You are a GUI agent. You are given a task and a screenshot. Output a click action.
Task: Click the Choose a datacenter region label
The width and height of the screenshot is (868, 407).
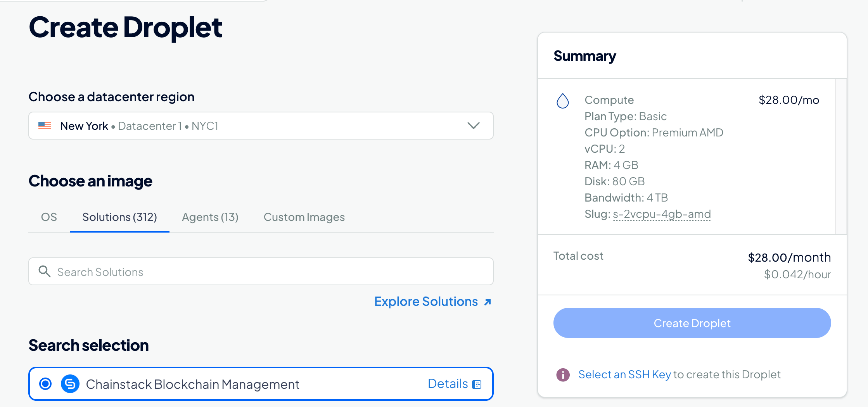coord(111,97)
